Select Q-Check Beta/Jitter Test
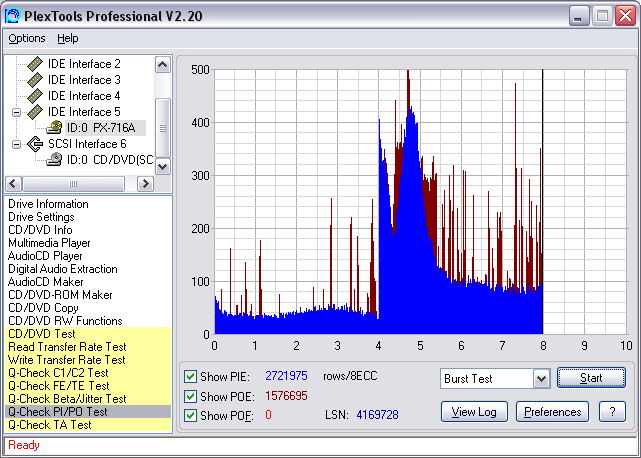Image resolution: width=641 pixels, height=458 pixels. [x=88, y=399]
